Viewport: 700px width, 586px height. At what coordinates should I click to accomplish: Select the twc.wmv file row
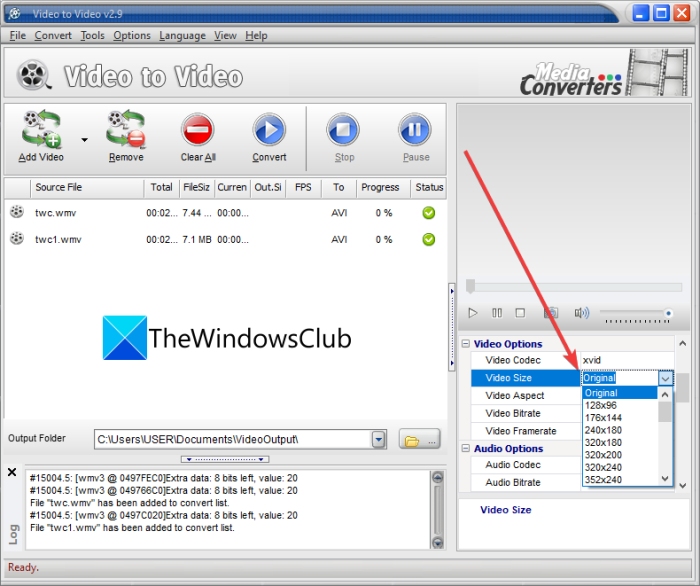(225, 213)
